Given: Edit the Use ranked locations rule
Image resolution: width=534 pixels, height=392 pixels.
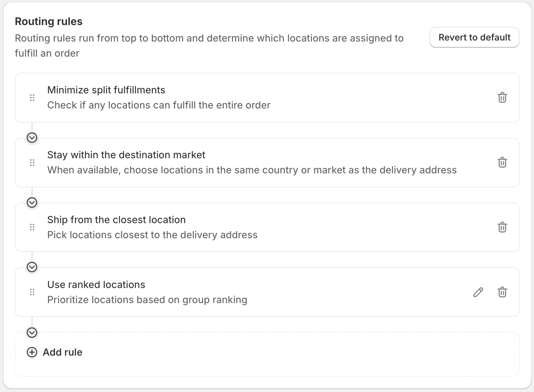Looking at the screenshot, I should (478, 292).
